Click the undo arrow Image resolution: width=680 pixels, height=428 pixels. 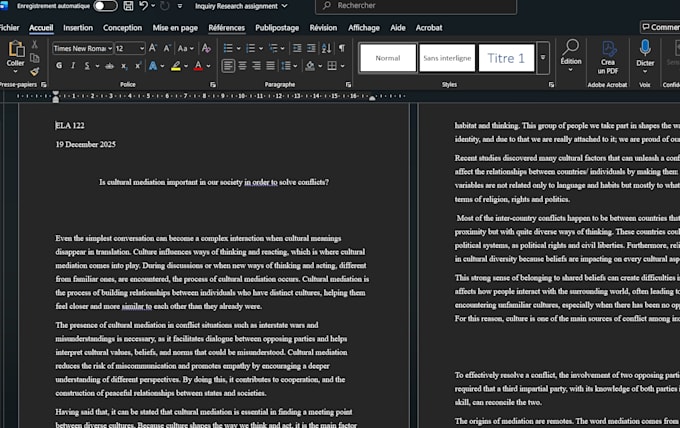click(x=143, y=6)
